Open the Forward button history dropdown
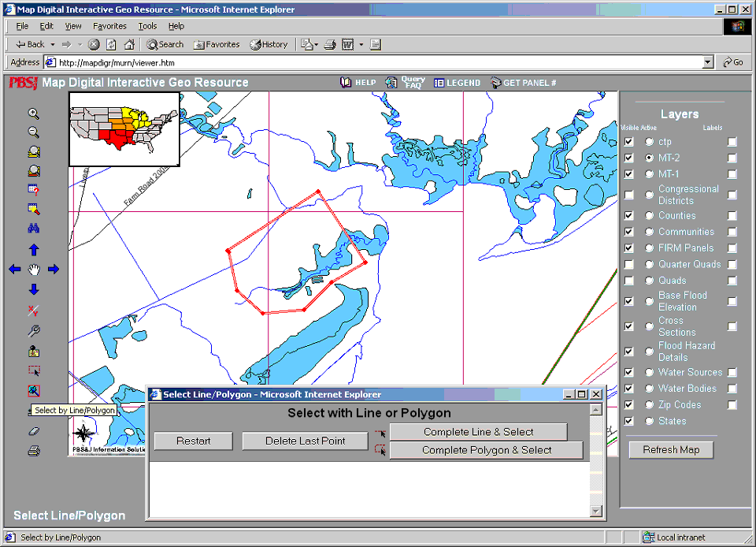Image resolution: width=756 pixels, height=547 pixels. [80, 44]
